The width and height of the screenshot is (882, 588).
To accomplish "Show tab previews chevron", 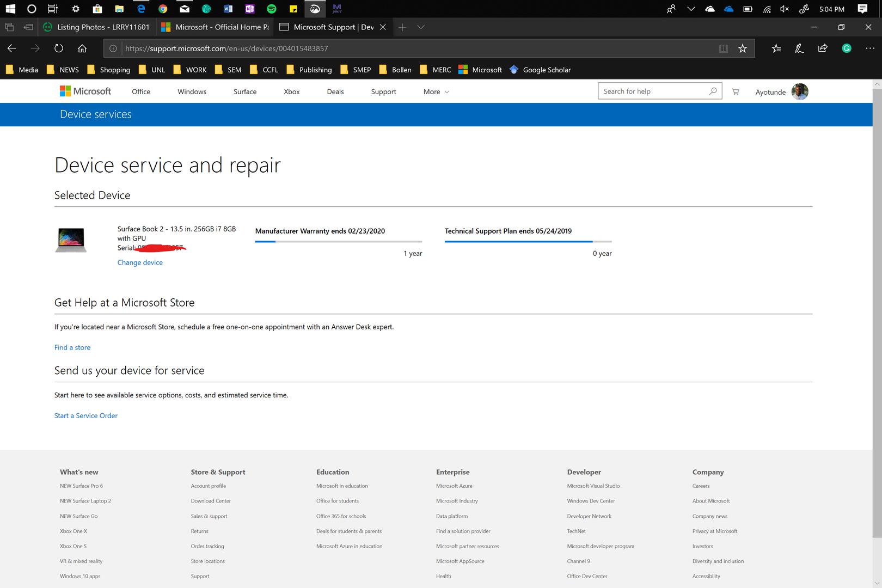I will pyautogui.click(x=421, y=27).
